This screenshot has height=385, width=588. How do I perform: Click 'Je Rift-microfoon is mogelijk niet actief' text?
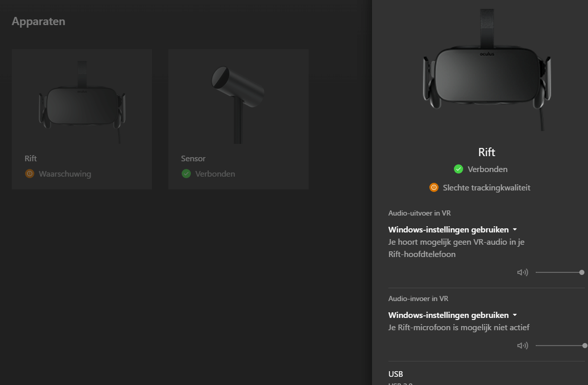tap(459, 328)
